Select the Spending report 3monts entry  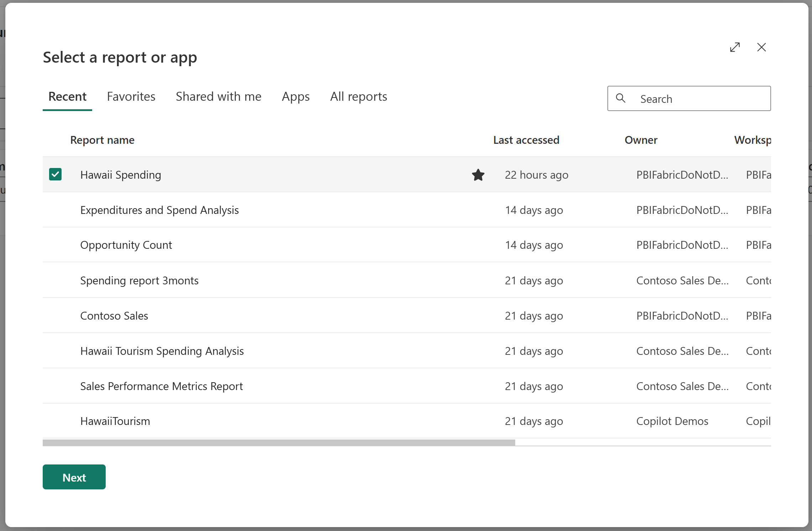[139, 279]
